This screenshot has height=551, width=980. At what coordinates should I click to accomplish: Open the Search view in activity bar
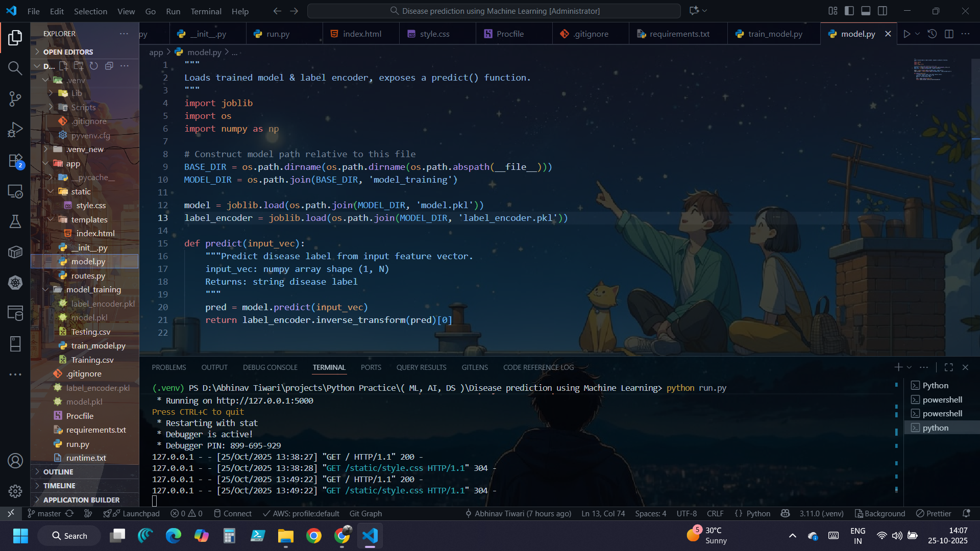pyautogui.click(x=15, y=68)
